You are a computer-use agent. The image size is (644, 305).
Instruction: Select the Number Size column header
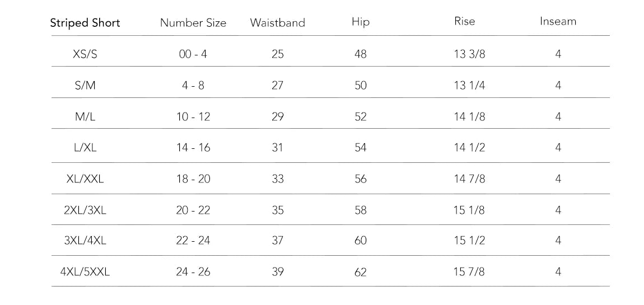coord(193,24)
